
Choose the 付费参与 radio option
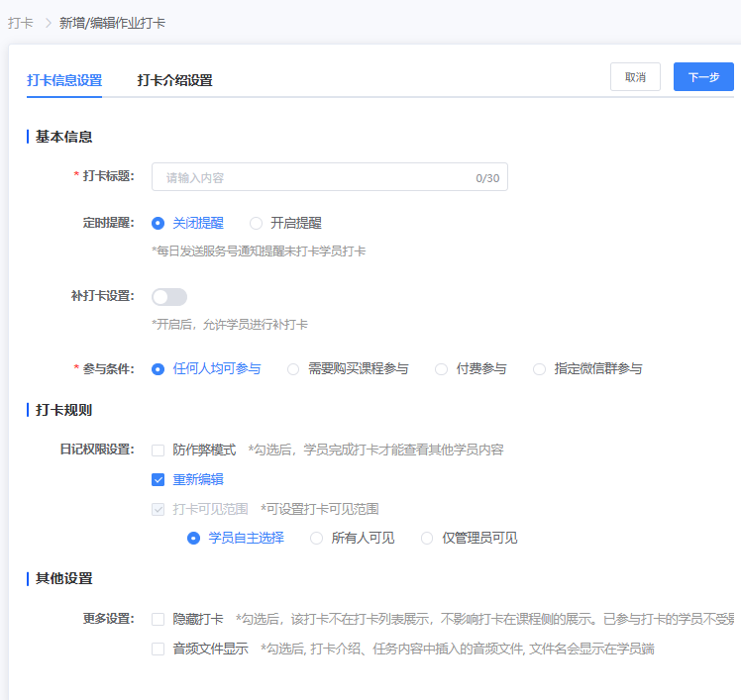click(442, 369)
